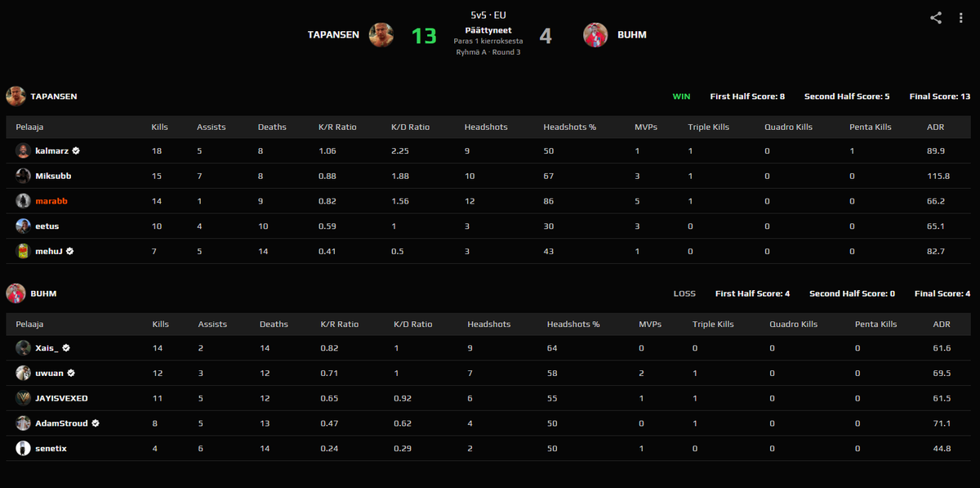Click Assists column header in TAPANSEN table
The height and width of the screenshot is (488, 980).
click(211, 128)
